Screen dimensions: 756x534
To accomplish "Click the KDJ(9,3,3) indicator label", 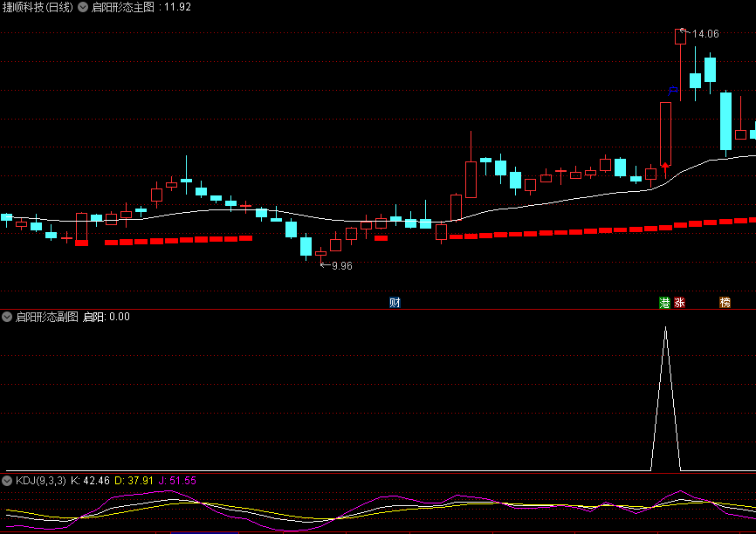I will [x=41, y=481].
